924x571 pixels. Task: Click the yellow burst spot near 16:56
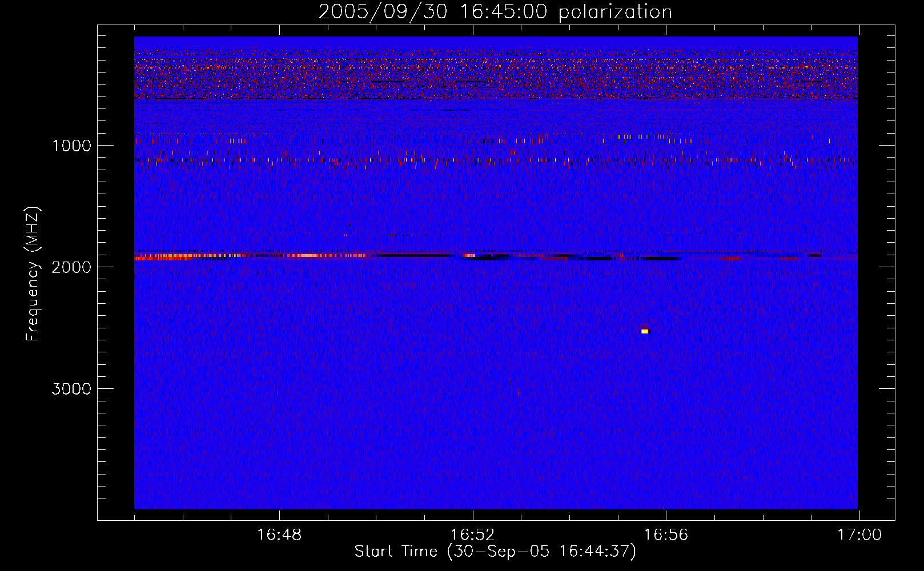point(645,331)
